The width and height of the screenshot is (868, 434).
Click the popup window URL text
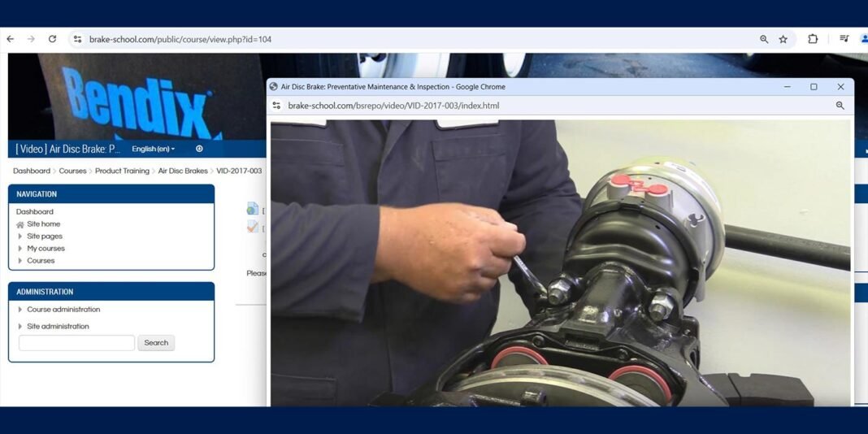(393, 105)
